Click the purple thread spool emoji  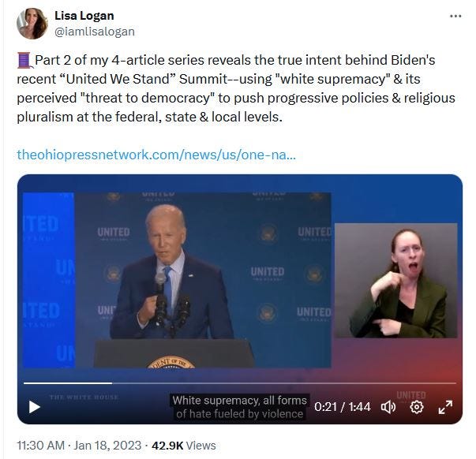[25, 60]
